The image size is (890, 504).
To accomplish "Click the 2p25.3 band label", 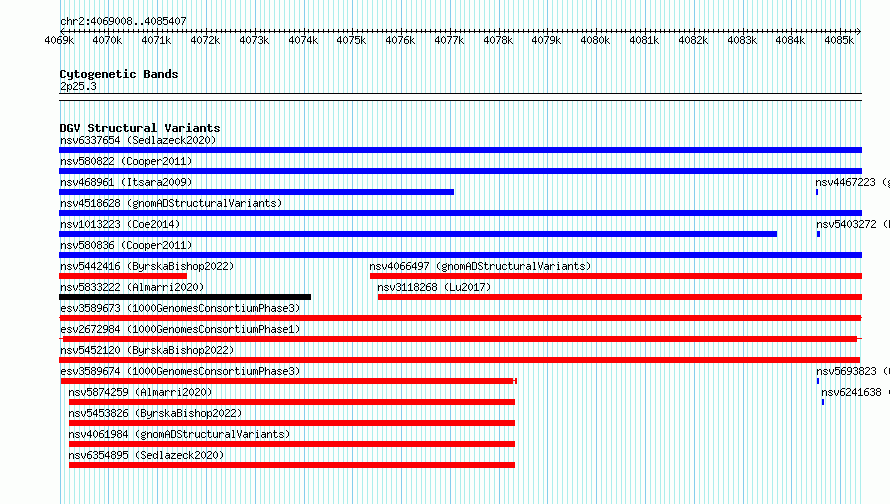I will pyautogui.click(x=78, y=86).
